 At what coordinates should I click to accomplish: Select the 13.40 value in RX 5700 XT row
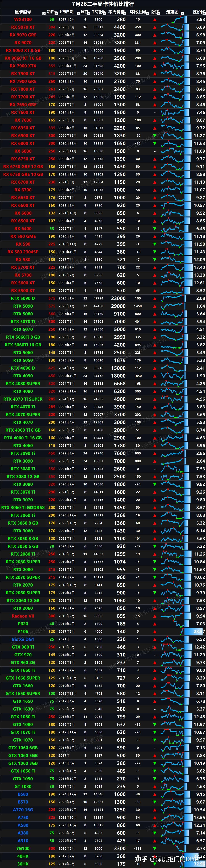tap(199, 268)
